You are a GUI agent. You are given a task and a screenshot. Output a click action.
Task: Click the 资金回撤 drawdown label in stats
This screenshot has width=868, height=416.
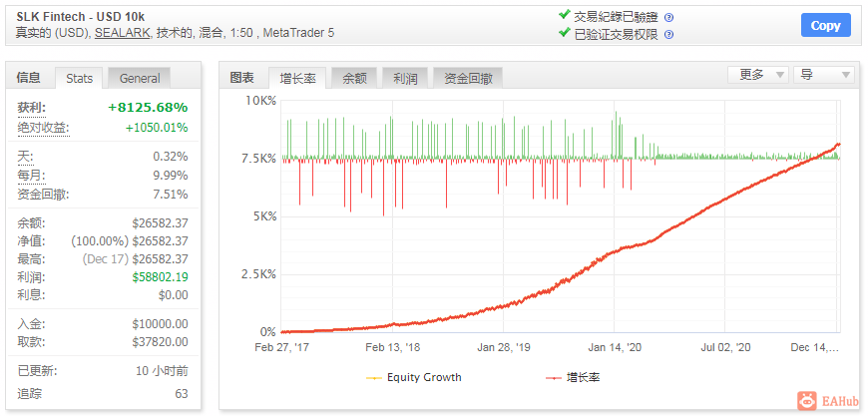point(43,195)
